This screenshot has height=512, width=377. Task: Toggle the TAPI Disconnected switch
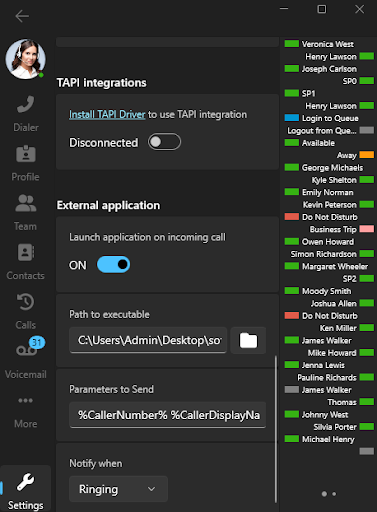(x=164, y=142)
